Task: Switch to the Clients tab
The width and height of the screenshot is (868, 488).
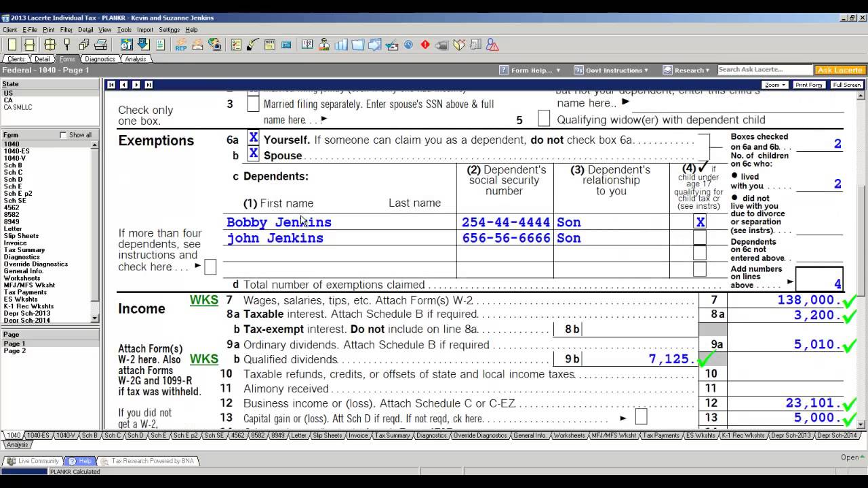Action: pos(16,59)
